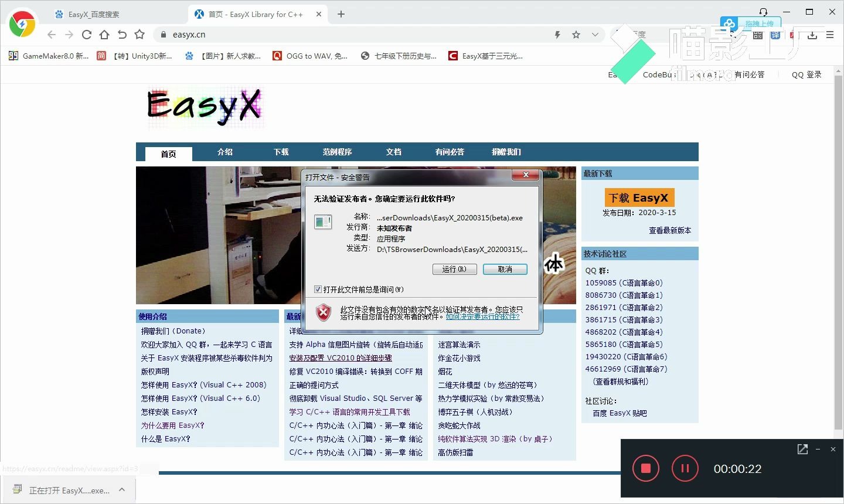Expand the address bar dropdown chevron
Viewport: 844px width, 504px height.
coord(595,35)
